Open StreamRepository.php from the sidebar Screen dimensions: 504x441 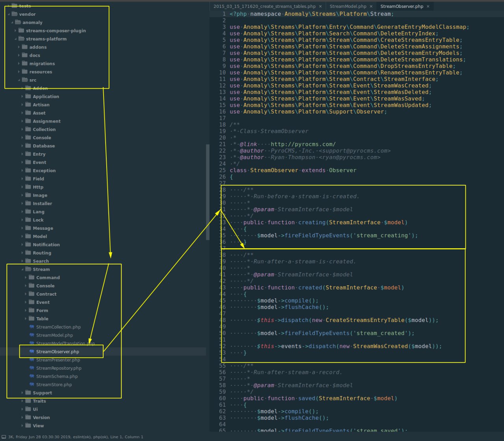click(59, 368)
